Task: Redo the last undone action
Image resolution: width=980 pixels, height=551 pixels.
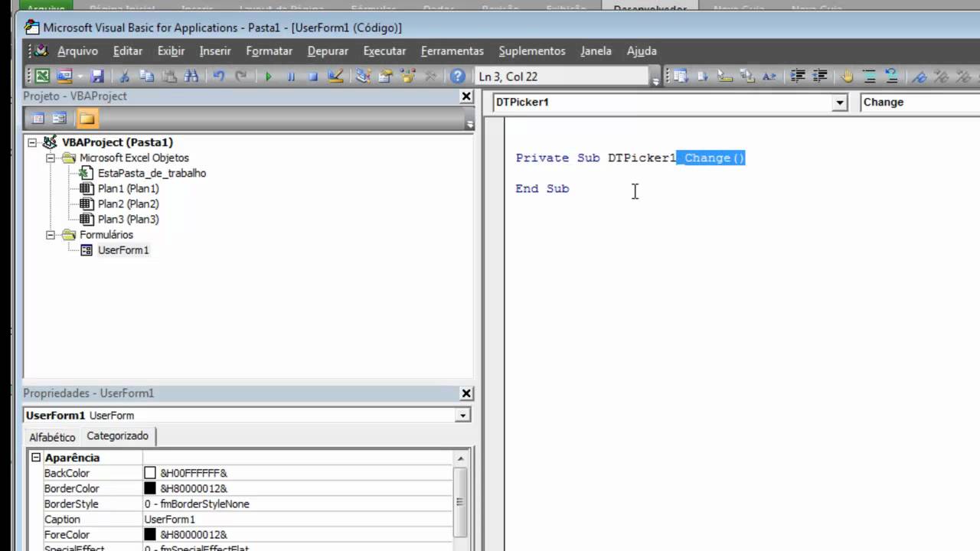Action: click(241, 77)
